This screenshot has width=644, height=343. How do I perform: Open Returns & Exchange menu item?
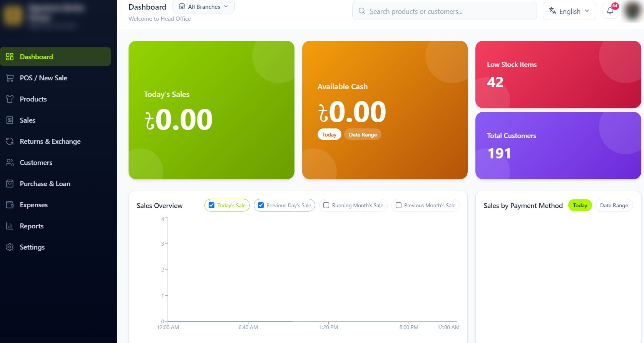point(55,142)
